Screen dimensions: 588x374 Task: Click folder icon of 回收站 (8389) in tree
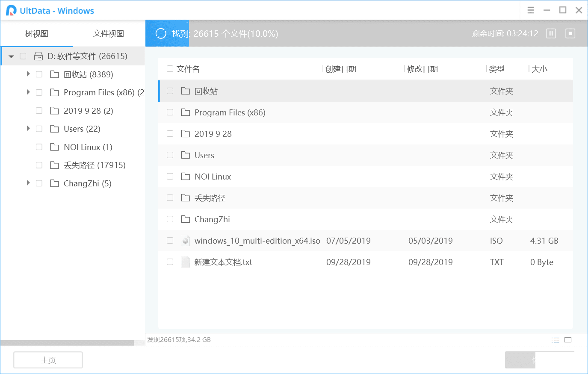pyautogui.click(x=55, y=74)
